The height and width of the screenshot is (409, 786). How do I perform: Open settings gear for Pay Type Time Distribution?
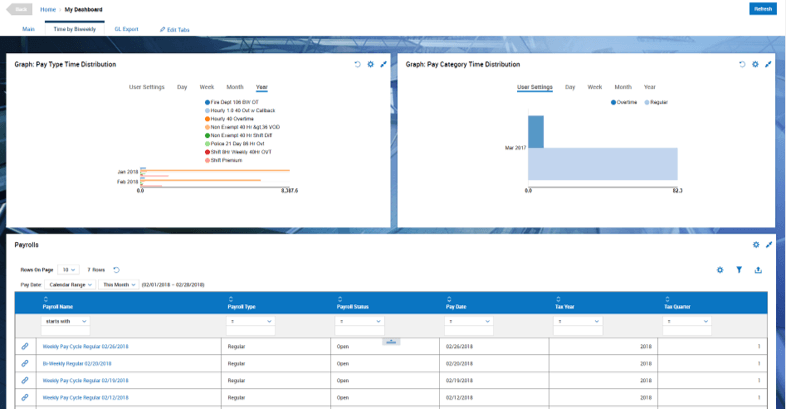(370, 64)
